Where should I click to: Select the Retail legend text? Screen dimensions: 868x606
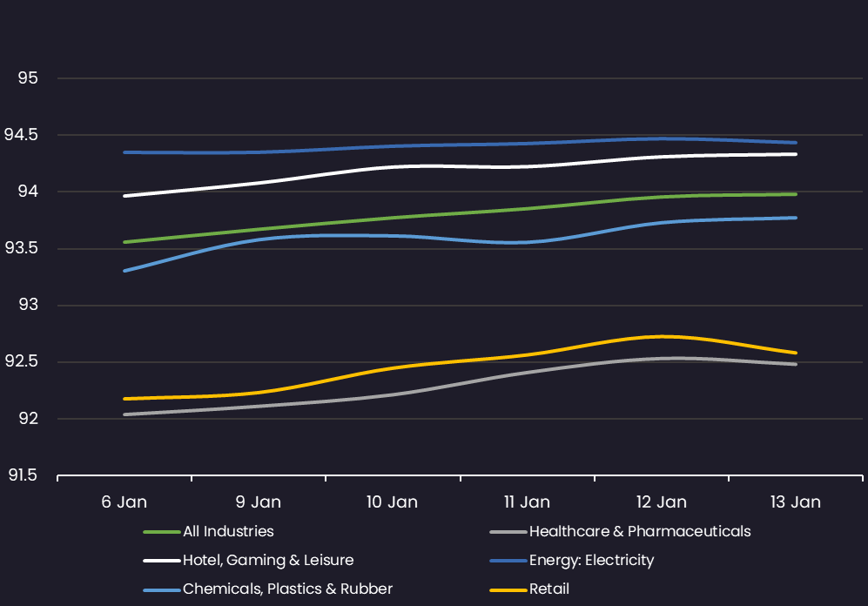tap(549, 589)
